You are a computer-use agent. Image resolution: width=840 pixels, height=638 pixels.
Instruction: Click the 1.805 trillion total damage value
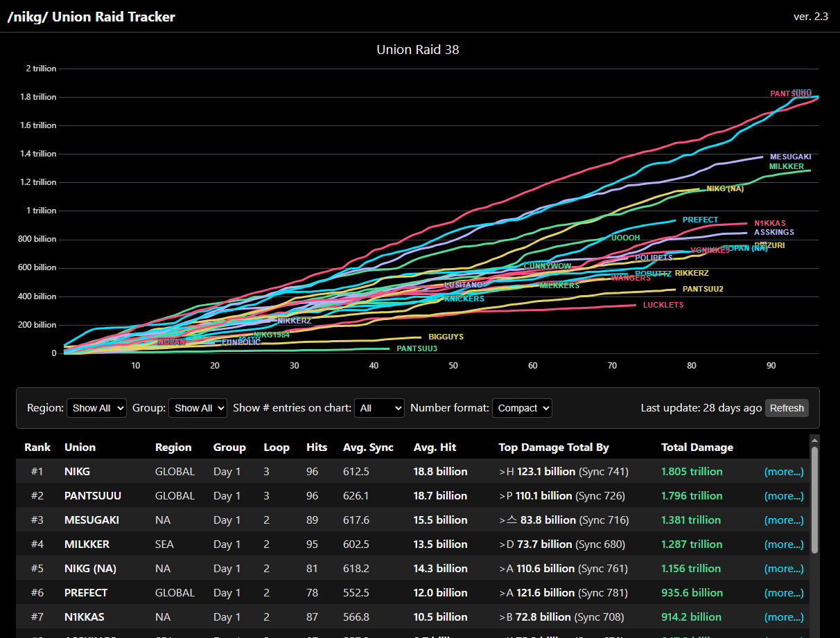pos(692,472)
